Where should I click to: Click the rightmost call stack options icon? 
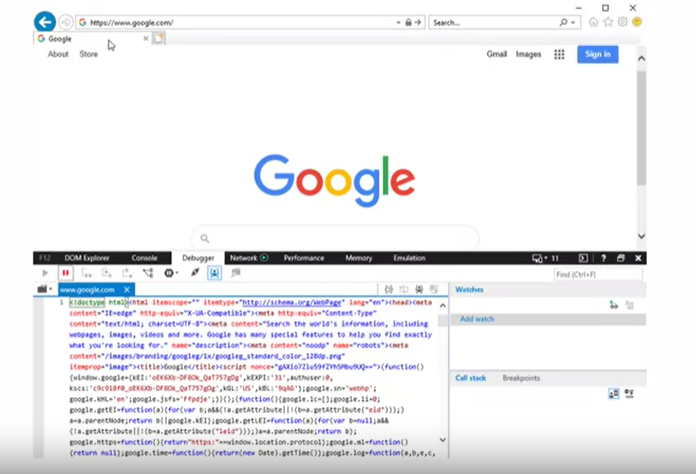pyautogui.click(x=629, y=393)
